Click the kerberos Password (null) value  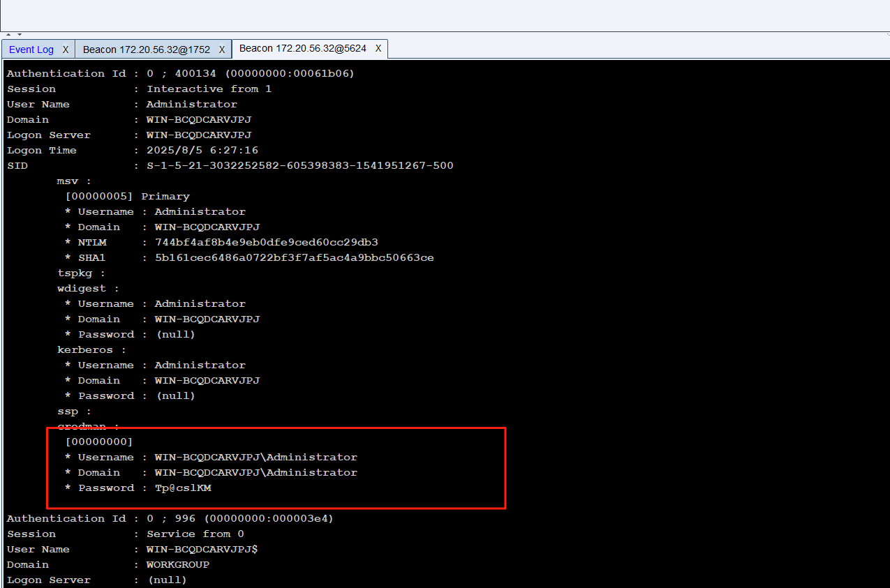tap(175, 395)
